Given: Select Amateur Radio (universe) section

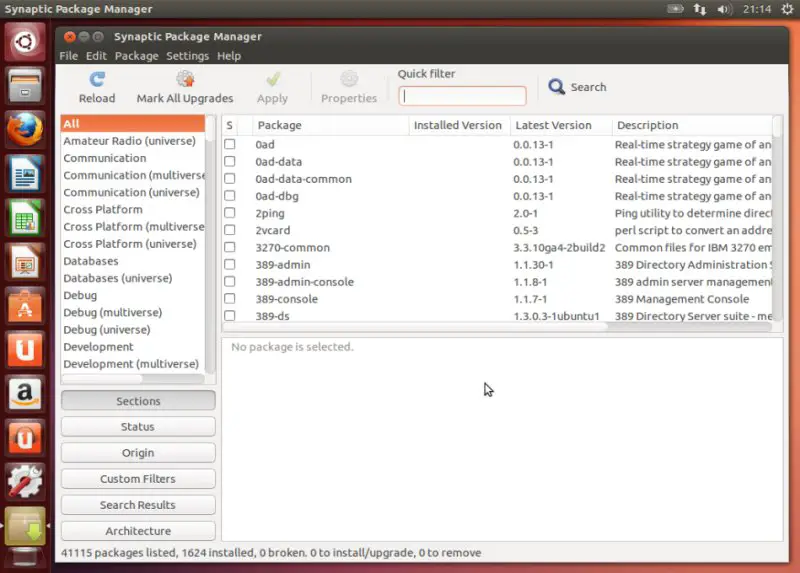Looking at the screenshot, I should pyautogui.click(x=133, y=141).
